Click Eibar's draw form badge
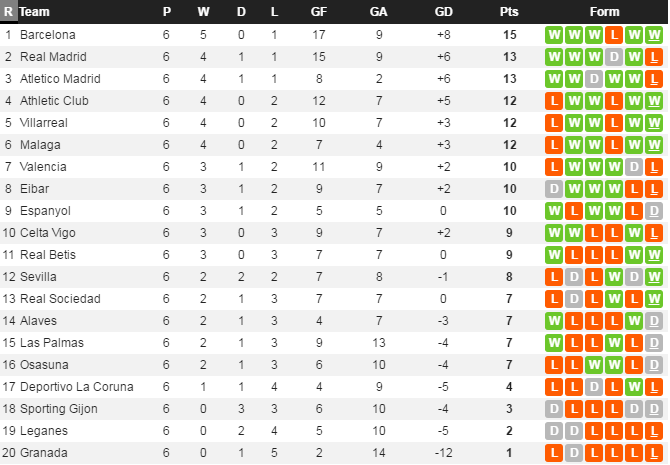This screenshot has height=465, width=670. click(x=554, y=189)
